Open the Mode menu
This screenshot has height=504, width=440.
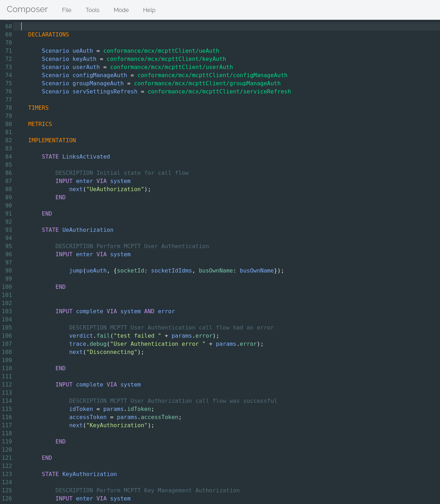point(121,10)
